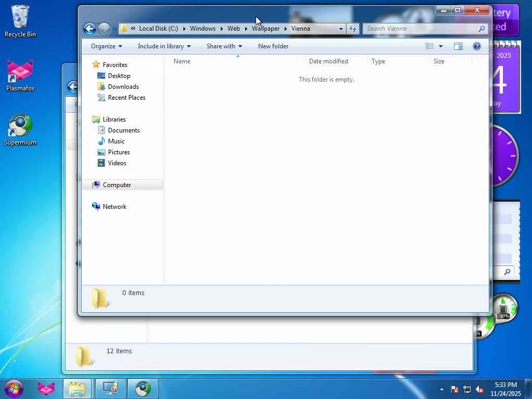
Task: Expand the arrow after Windows in path
Action: click(x=221, y=29)
